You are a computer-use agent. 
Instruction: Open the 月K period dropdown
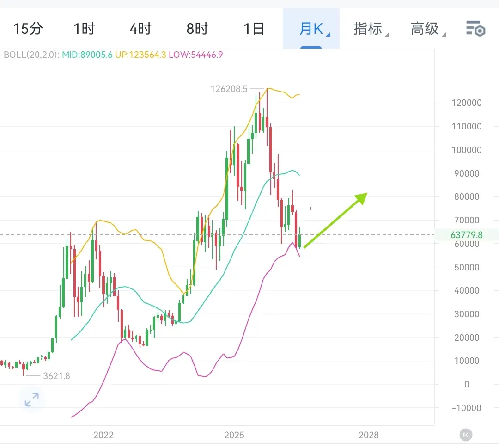click(311, 29)
